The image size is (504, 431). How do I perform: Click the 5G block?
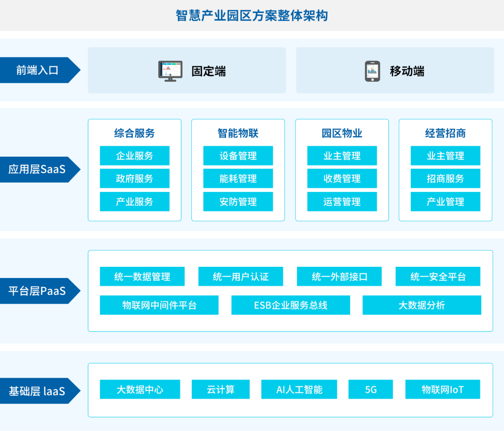(370, 389)
